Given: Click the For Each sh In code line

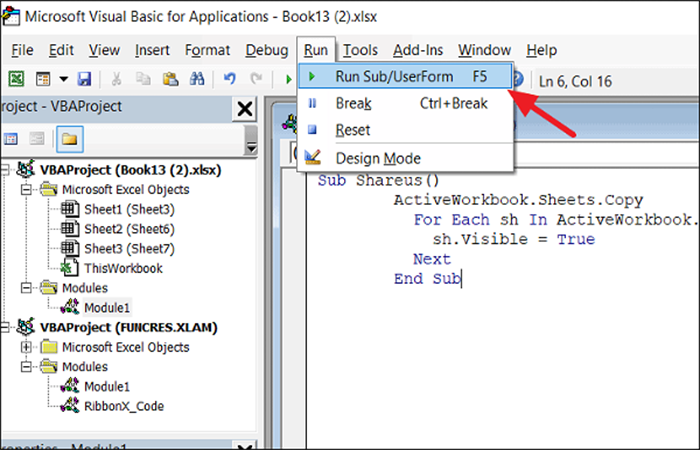Looking at the screenshot, I should pos(555,220).
